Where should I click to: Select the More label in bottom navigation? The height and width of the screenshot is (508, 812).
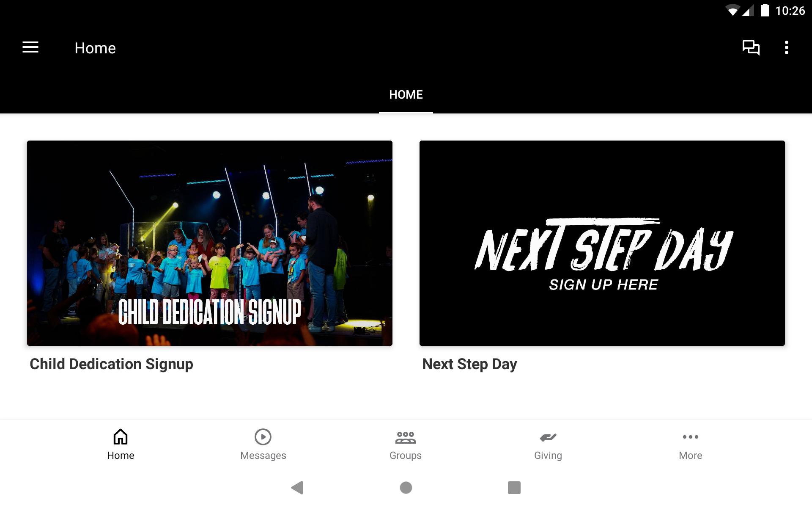click(691, 456)
